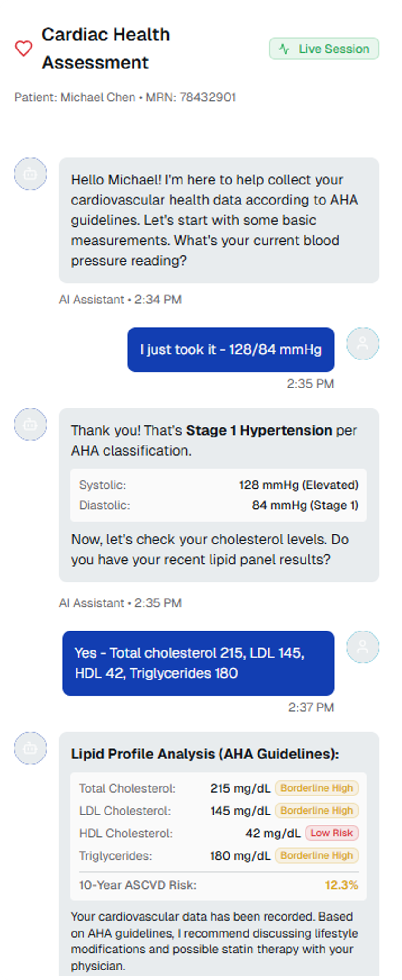Click the 12.3% ASCVD risk value
The width and height of the screenshot is (402, 980).
[341, 885]
